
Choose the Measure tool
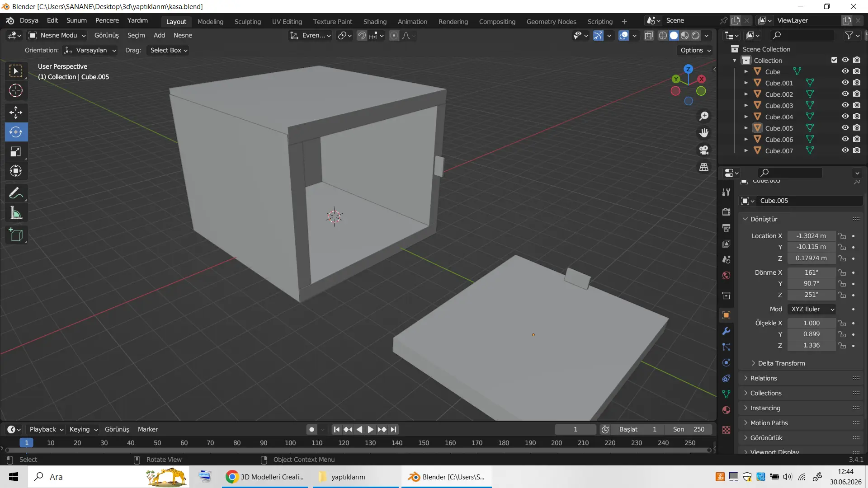tap(16, 213)
